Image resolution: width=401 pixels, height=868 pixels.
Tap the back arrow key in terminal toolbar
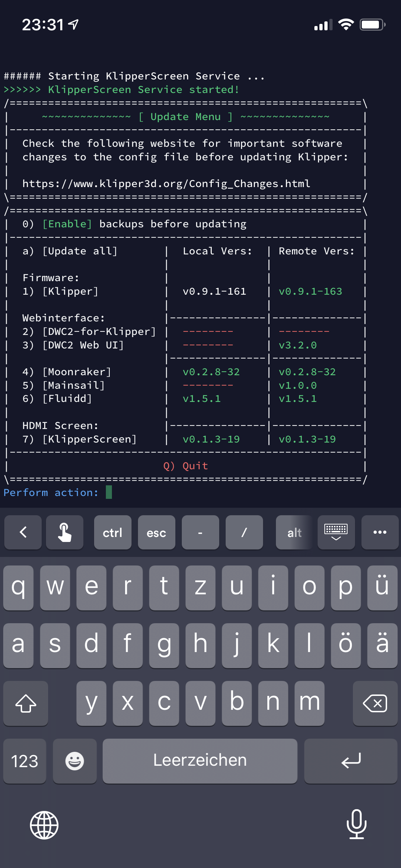[x=23, y=532]
